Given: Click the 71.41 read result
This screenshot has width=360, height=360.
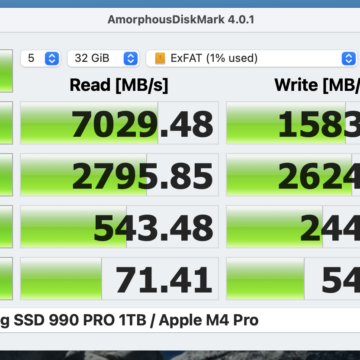Looking at the screenshot, I should click(x=119, y=279).
